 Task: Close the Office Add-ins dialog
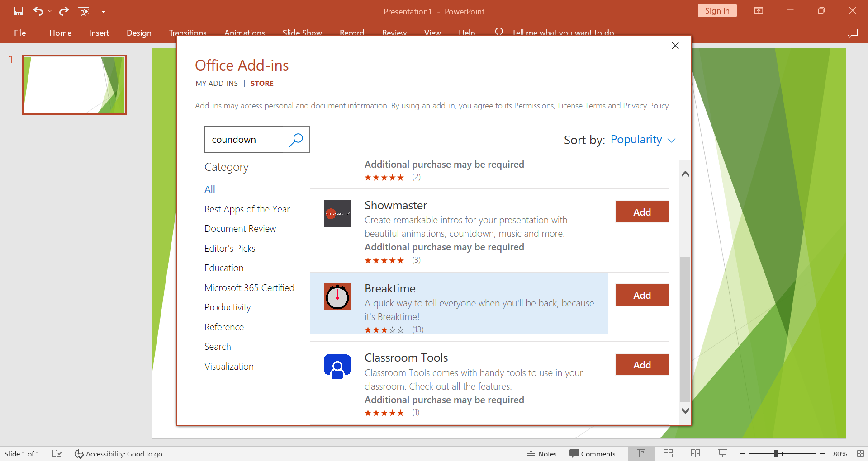click(x=675, y=46)
